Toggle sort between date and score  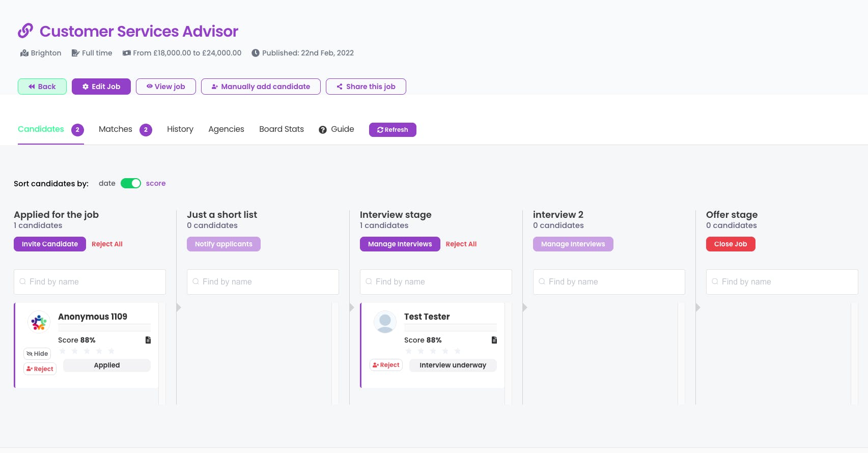131,183
